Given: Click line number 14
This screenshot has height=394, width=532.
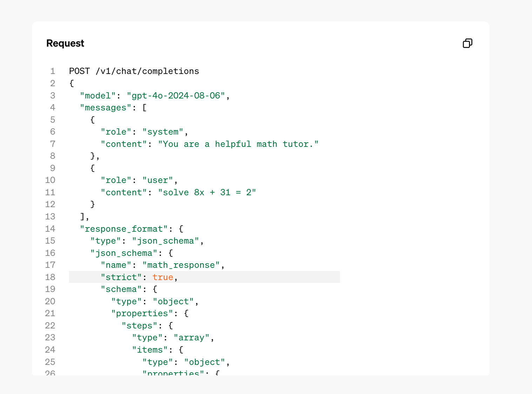Looking at the screenshot, I should point(50,229).
